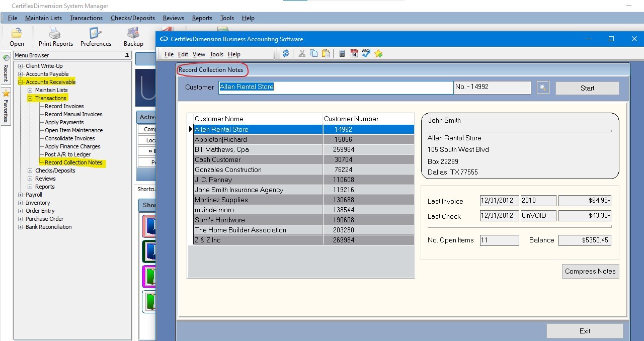Click the Copy icon in the toolbar

tap(314, 54)
